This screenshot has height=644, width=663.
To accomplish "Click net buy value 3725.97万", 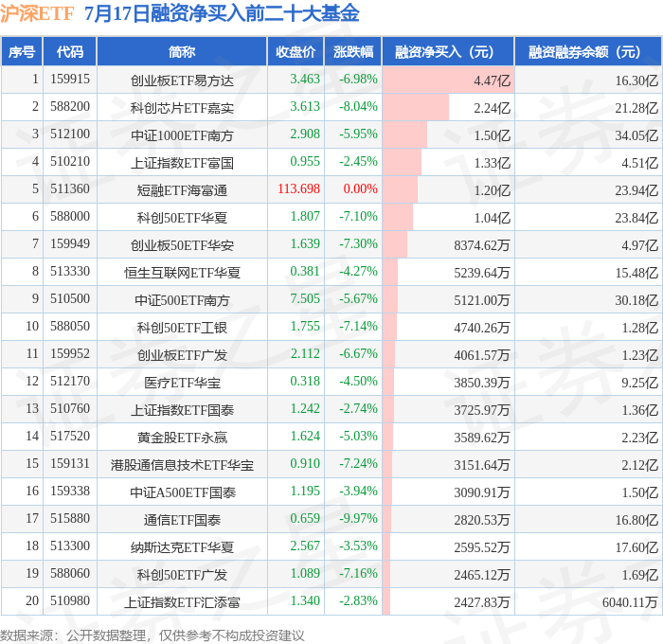I will [x=481, y=410].
